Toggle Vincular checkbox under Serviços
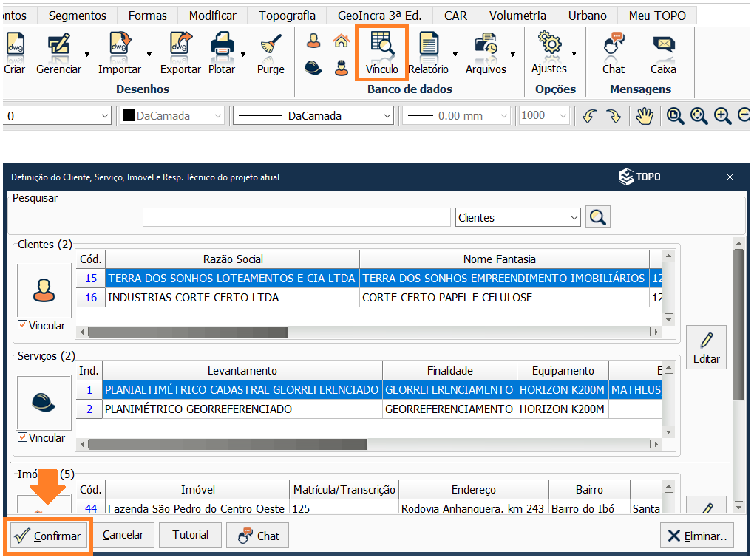This screenshot has width=754, height=560. tap(23, 437)
